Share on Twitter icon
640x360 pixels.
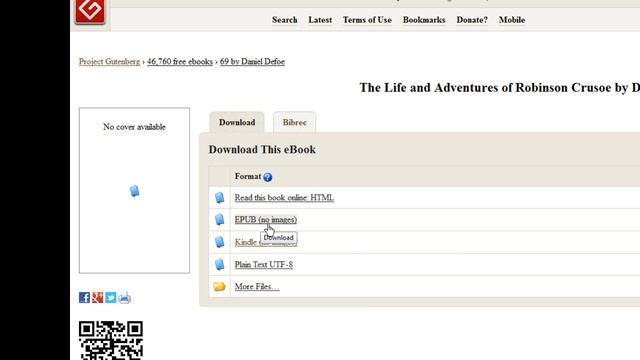point(111,298)
